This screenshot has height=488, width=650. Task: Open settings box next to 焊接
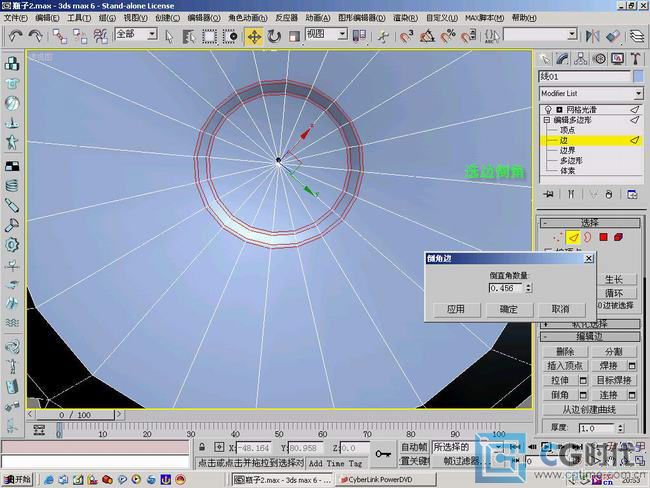(x=632, y=366)
